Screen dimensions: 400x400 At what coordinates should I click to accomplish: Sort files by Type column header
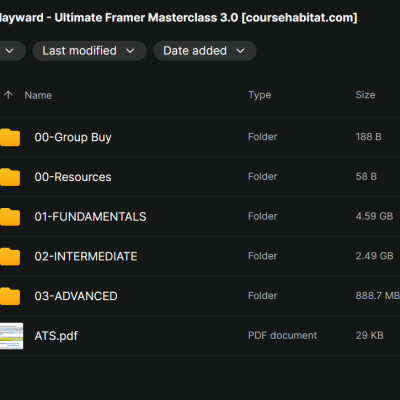coord(259,95)
